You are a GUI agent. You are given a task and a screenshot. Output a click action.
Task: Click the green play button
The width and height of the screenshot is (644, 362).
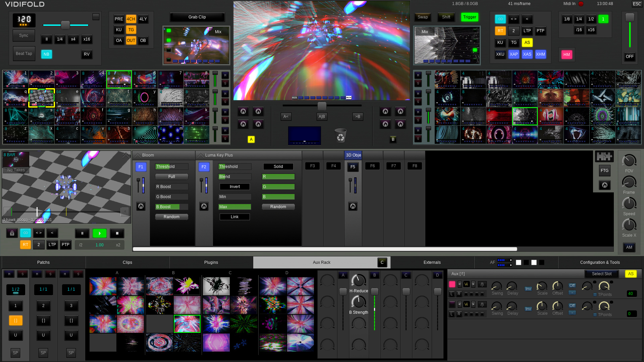click(100, 233)
